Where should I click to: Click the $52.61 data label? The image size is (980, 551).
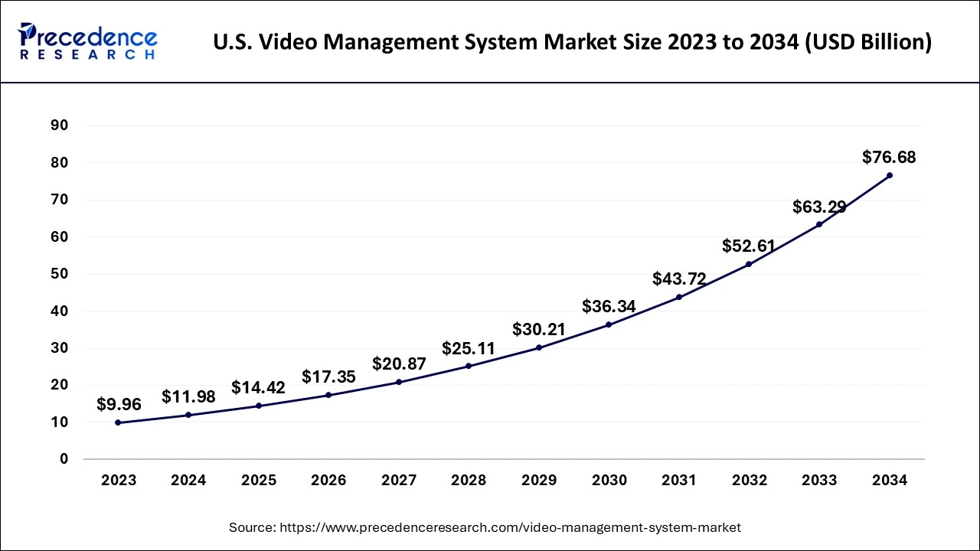(x=749, y=246)
